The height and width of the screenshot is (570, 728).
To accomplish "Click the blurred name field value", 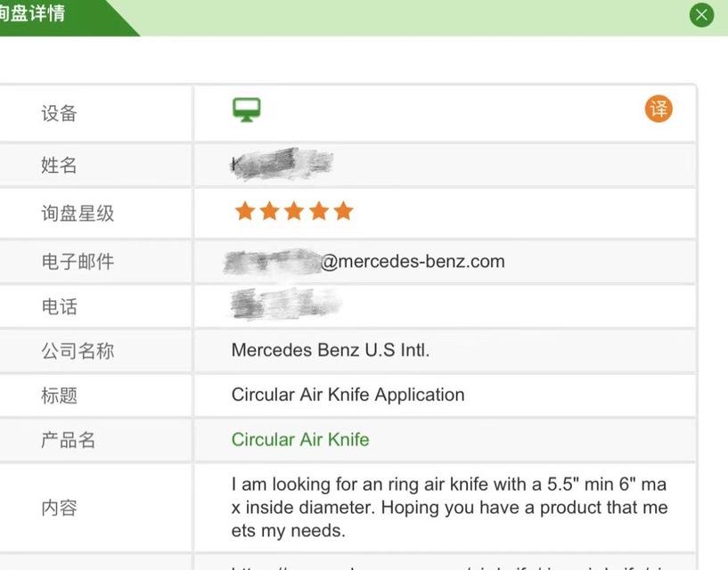I will pyautogui.click(x=282, y=165).
